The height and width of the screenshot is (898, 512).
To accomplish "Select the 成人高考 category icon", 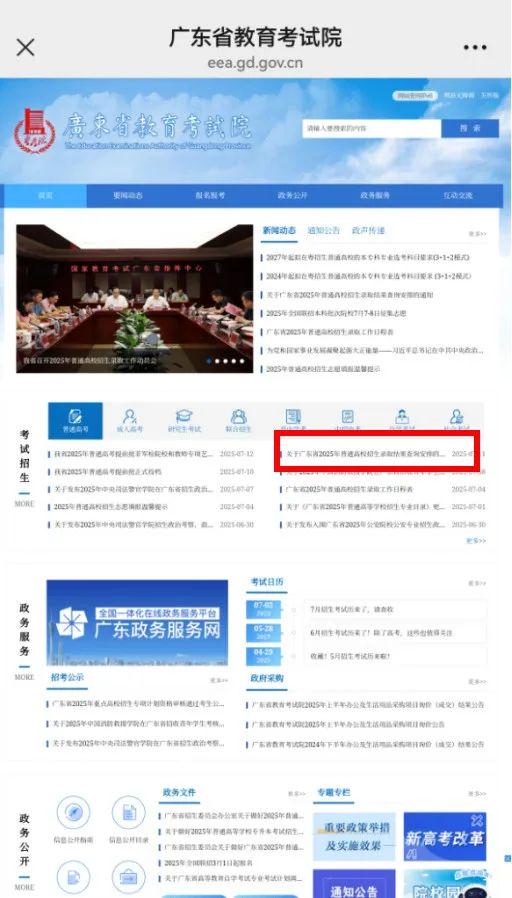I will [x=130, y=421].
